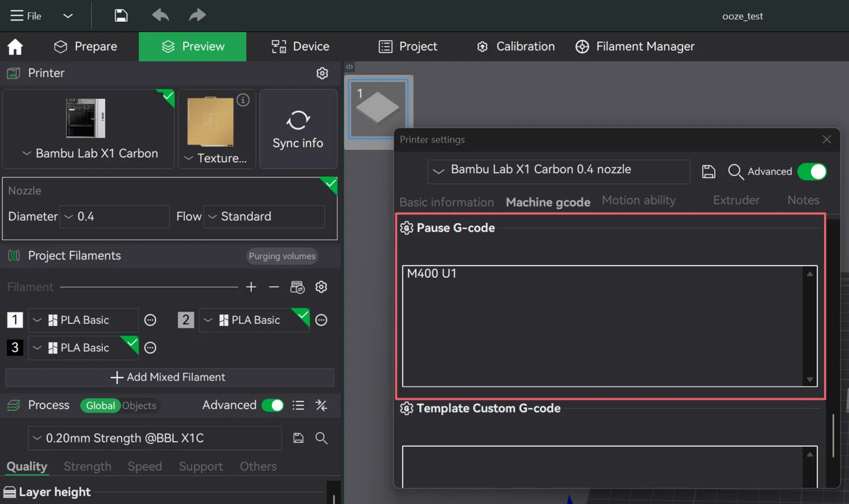Open the compare presets icon in Process
Viewport: 849px width, 504px height.
coord(321,406)
